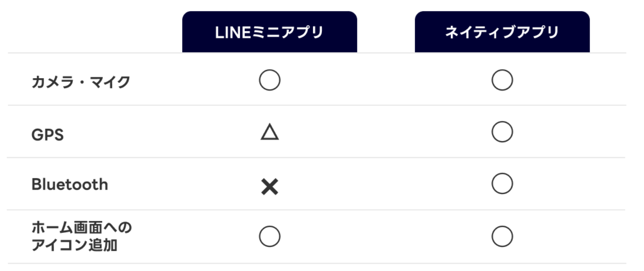
Task: Select the cross mark in the Bluetooth row
Action: coord(269,187)
